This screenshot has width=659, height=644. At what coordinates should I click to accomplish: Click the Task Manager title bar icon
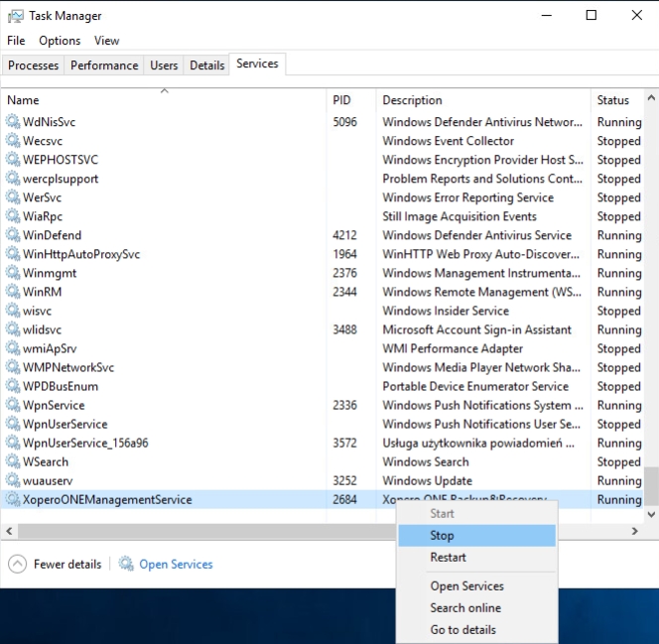pos(15,16)
